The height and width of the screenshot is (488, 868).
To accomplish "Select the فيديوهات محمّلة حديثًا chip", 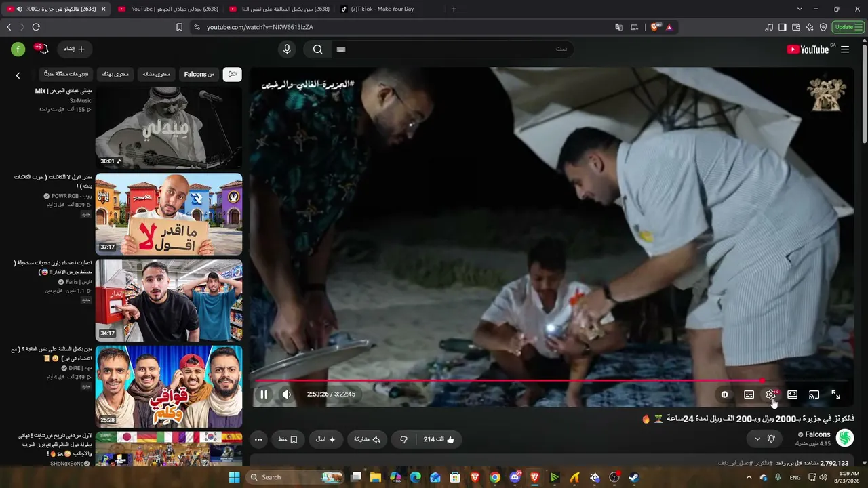I will 66,74.
